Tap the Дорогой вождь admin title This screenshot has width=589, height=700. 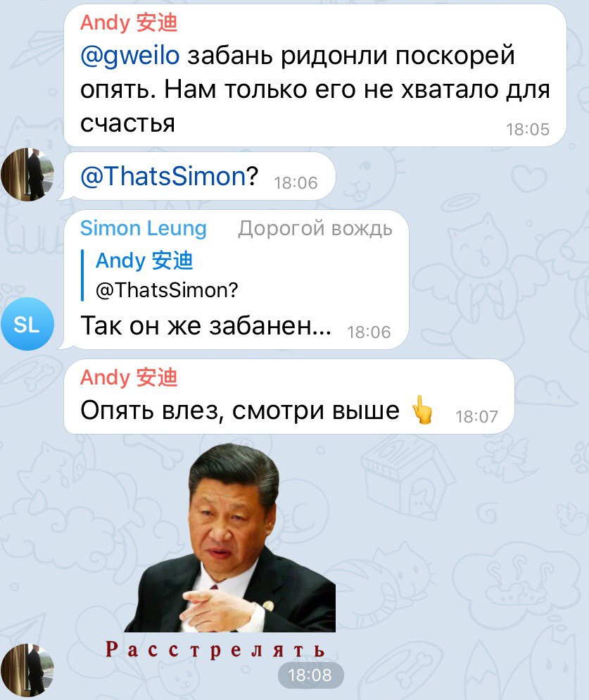coord(315,228)
